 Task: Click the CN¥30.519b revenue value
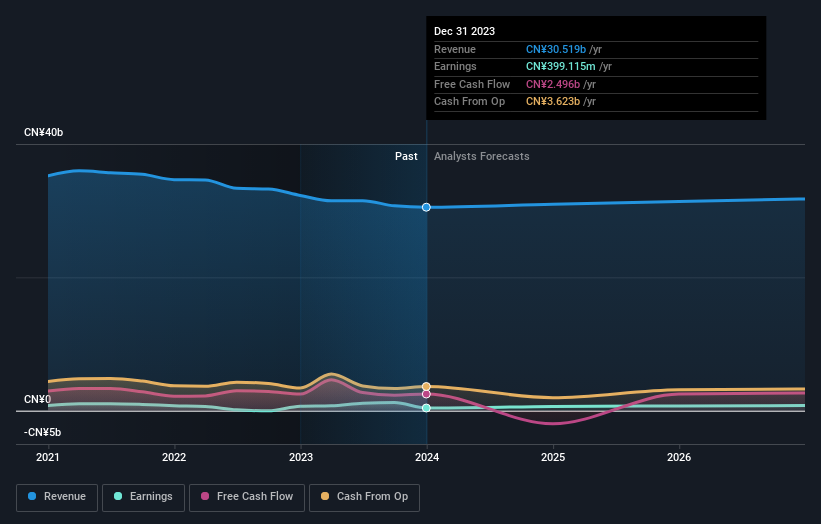pyautogui.click(x=556, y=49)
